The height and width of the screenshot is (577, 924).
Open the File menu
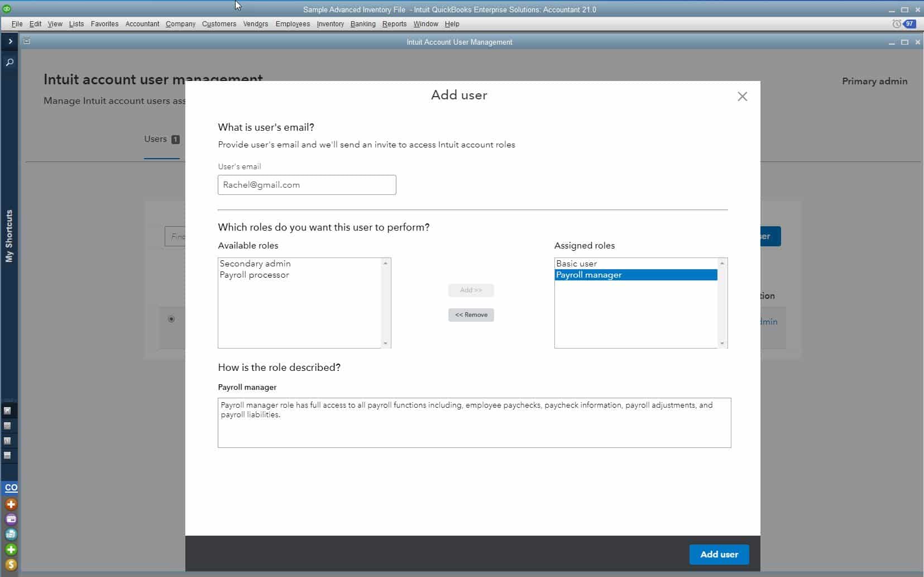(17, 24)
